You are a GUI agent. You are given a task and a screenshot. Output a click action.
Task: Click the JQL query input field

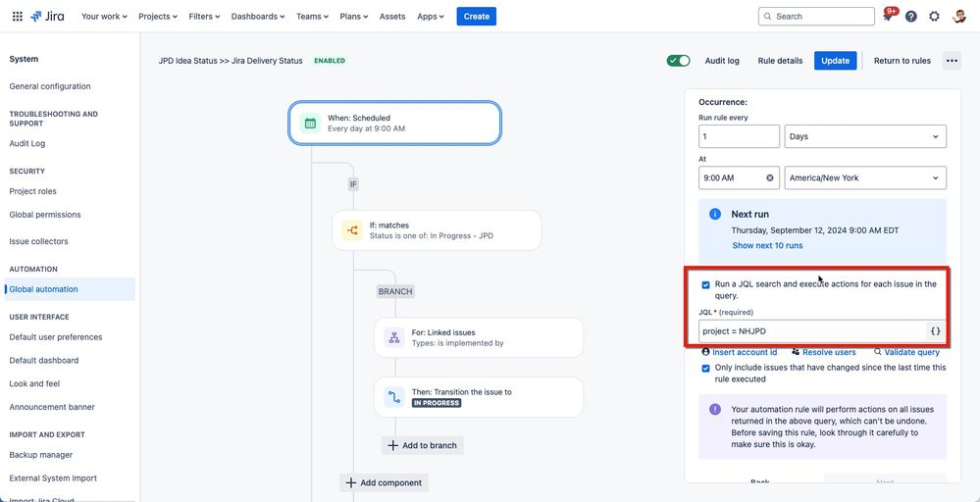click(x=812, y=331)
